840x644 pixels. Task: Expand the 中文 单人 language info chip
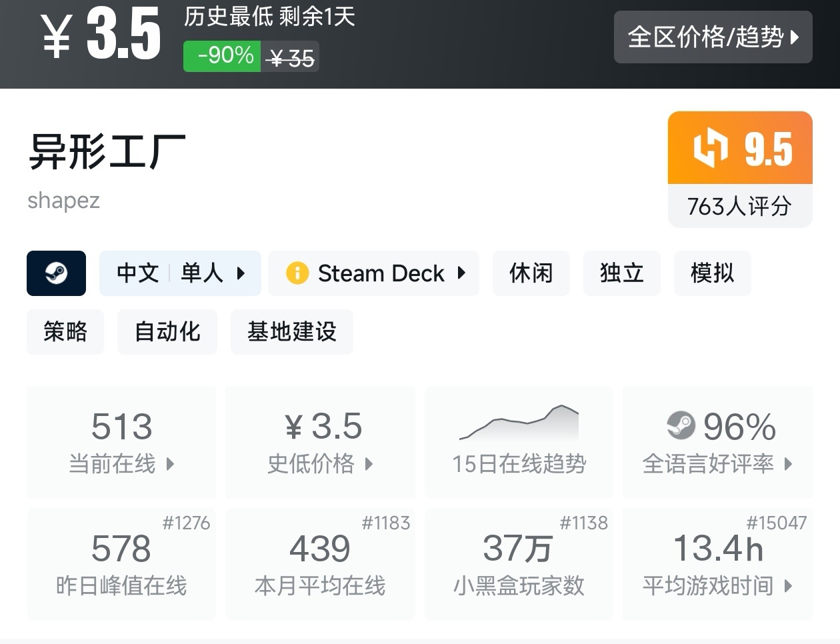[x=180, y=273]
